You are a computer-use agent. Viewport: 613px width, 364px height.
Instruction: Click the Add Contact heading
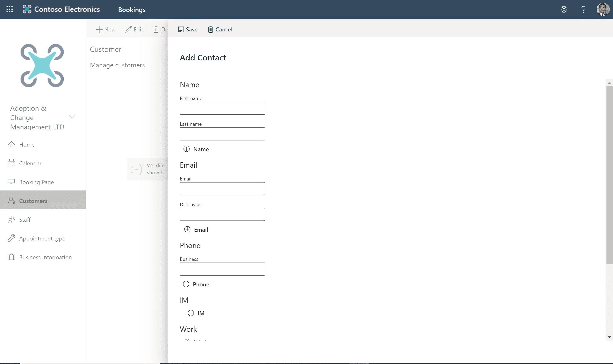[203, 57]
